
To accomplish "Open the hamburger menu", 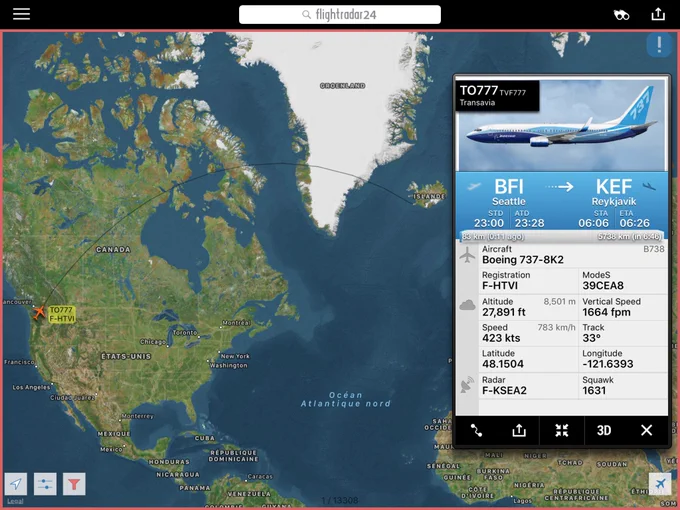I will (21, 14).
